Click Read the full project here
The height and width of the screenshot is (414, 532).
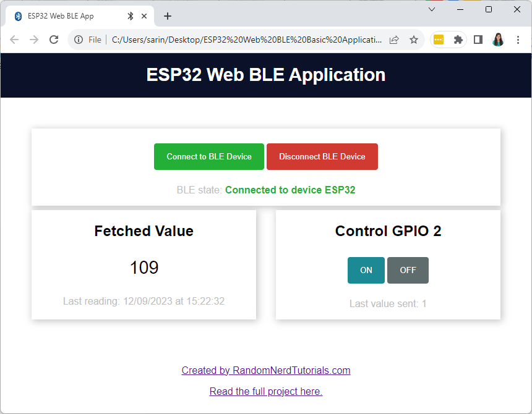tap(265, 391)
